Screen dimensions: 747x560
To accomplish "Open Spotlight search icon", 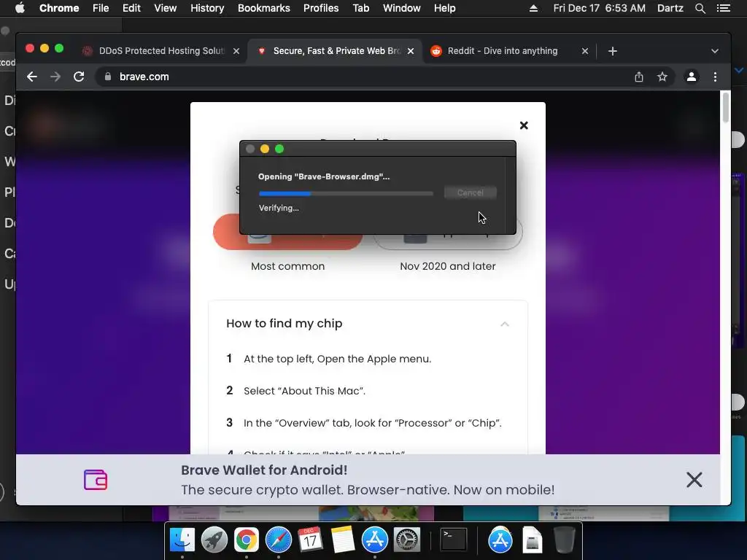I will pyautogui.click(x=700, y=8).
